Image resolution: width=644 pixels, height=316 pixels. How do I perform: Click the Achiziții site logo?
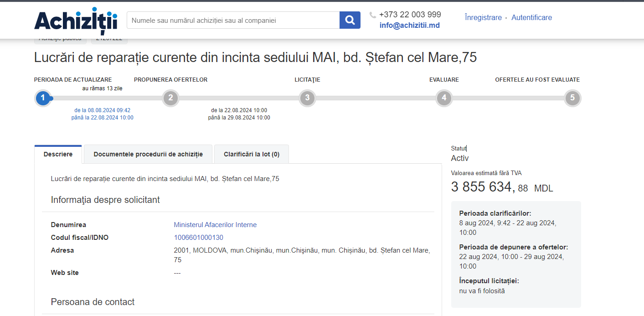point(76,21)
